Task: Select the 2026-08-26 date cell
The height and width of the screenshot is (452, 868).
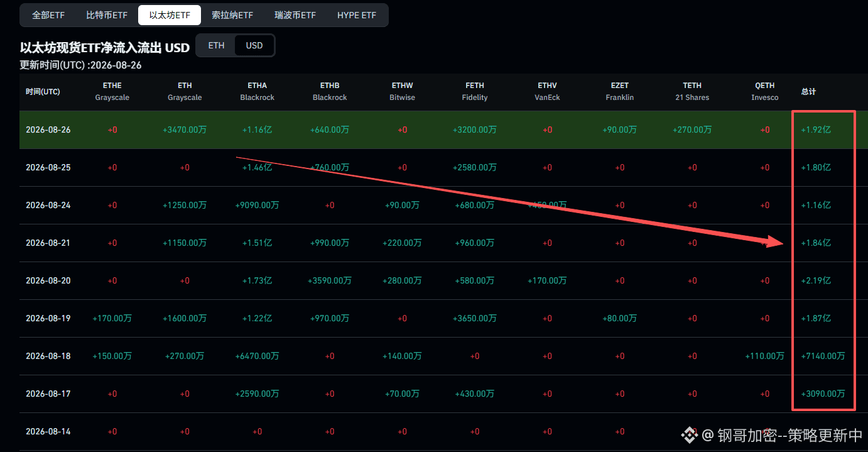Action: pyautogui.click(x=48, y=130)
